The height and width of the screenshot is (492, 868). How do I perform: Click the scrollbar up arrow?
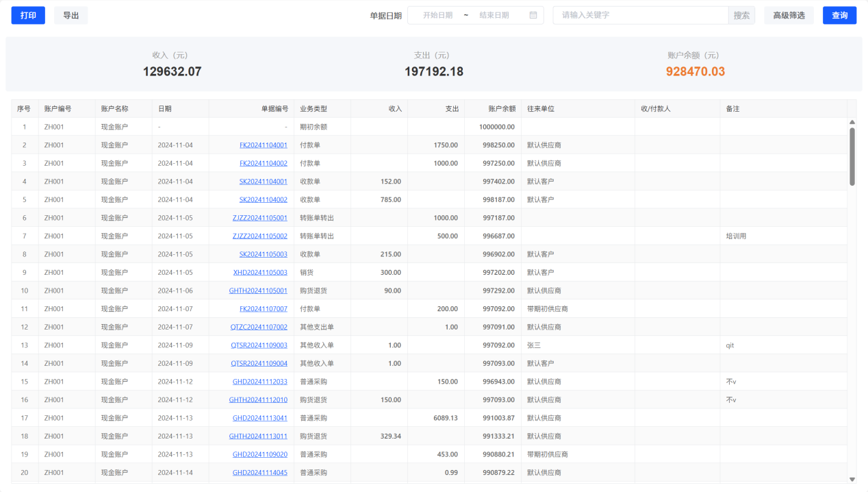(x=852, y=122)
